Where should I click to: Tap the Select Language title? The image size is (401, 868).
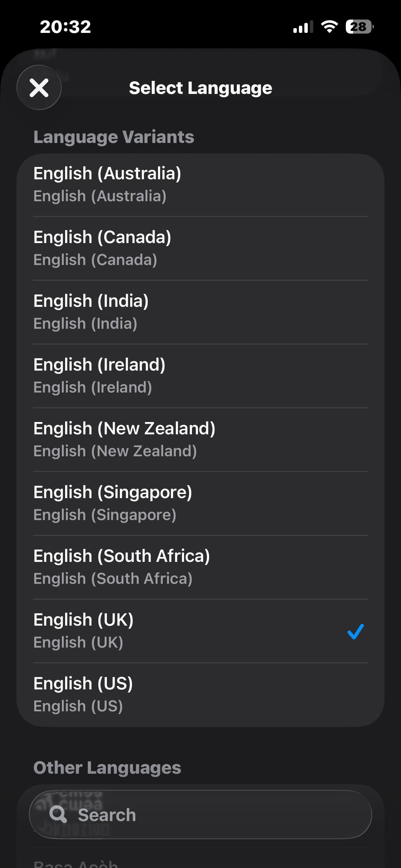point(200,88)
